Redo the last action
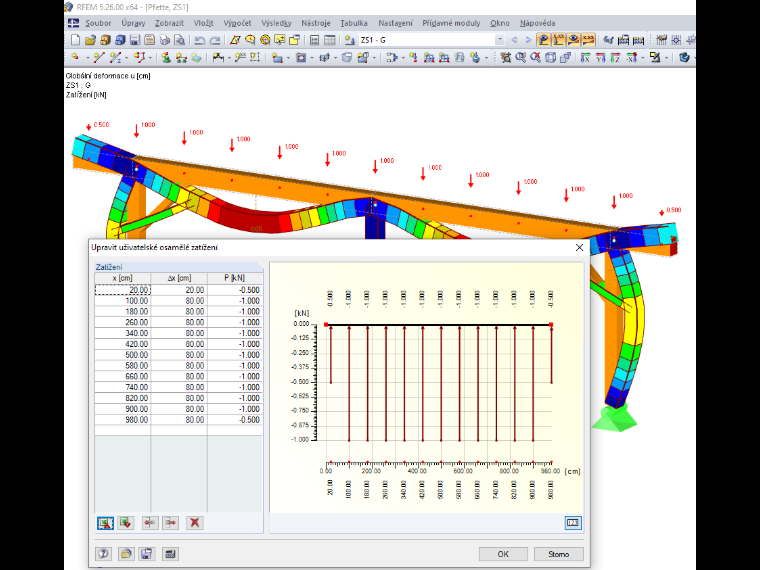Image resolution: width=760 pixels, height=570 pixels. [215, 40]
